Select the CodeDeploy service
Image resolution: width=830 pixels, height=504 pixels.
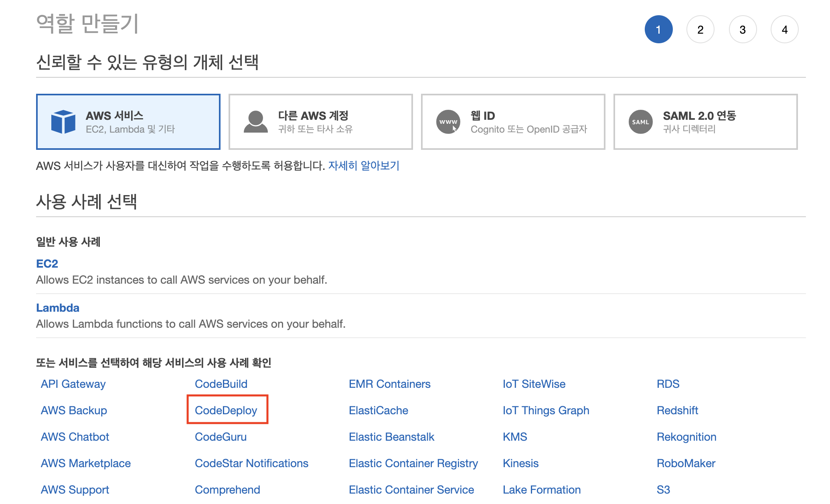pyautogui.click(x=226, y=410)
